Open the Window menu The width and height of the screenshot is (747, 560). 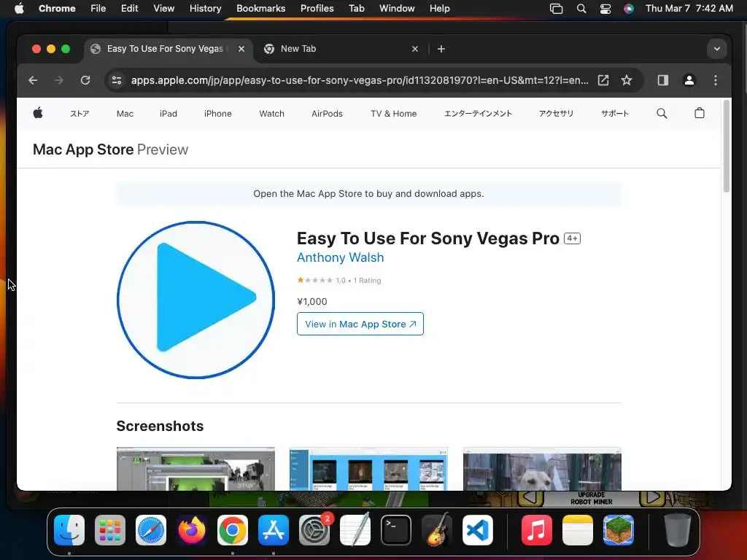[x=397, y=9]
